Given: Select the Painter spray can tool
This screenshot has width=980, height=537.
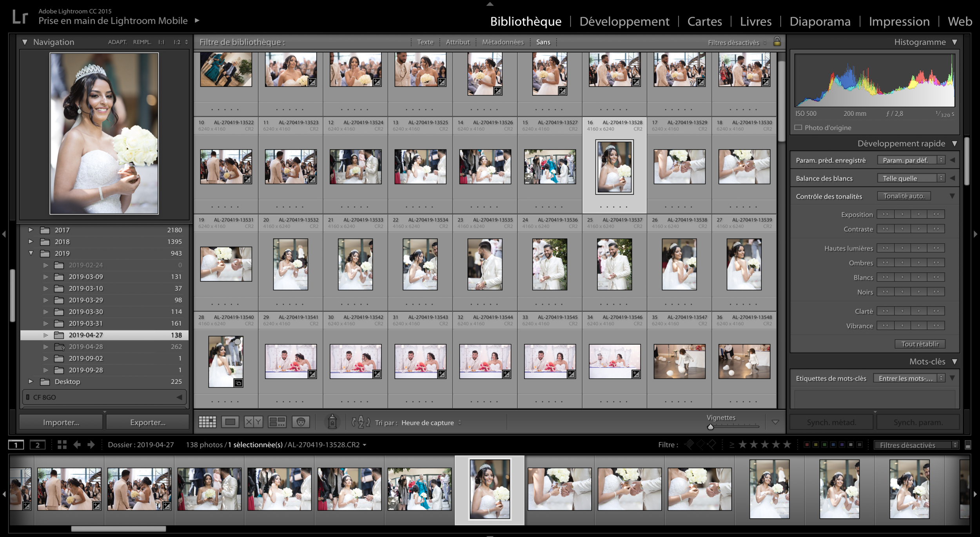Looking at the screenshot, I should coord(332,421).
